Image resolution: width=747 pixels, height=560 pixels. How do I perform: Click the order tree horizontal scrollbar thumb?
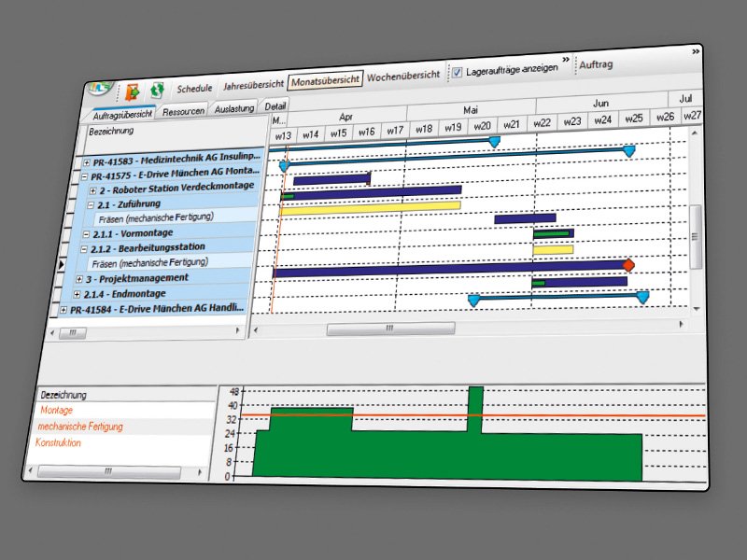pos(73,332)
